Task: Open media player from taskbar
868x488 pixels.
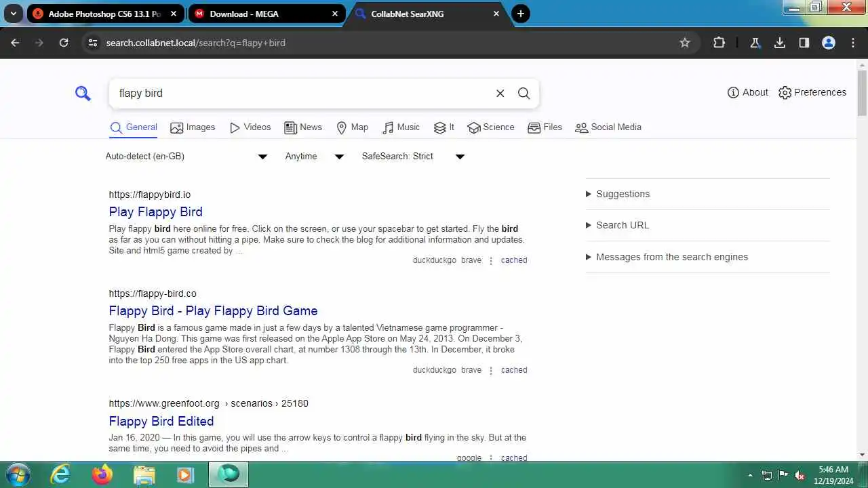Action: coord(186,474)
